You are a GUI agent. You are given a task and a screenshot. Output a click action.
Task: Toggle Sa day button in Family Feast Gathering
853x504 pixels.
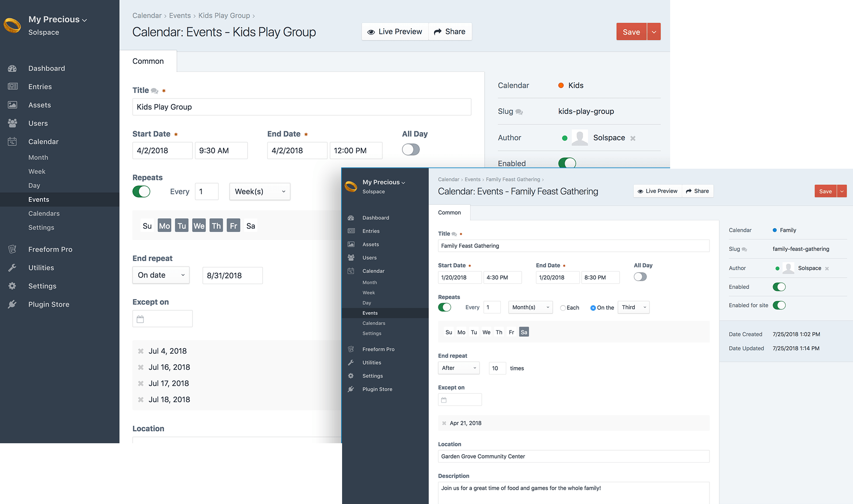[x=524, y=332]
